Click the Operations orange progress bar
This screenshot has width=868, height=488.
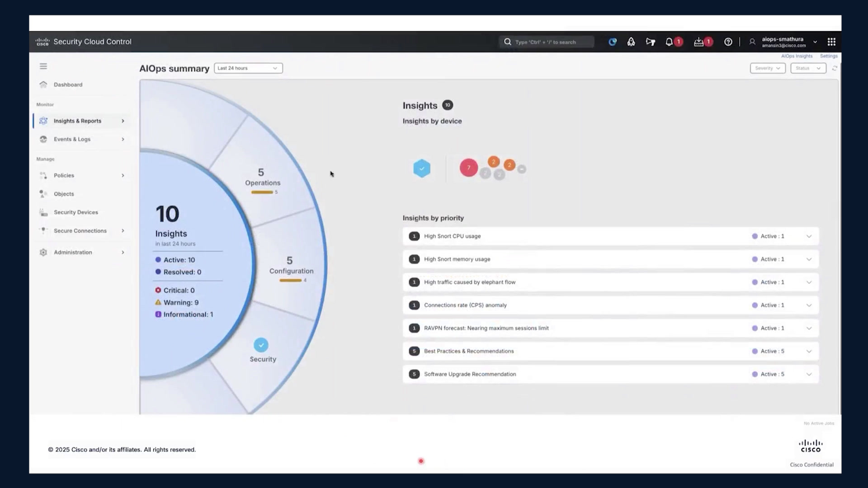point(262,192)
